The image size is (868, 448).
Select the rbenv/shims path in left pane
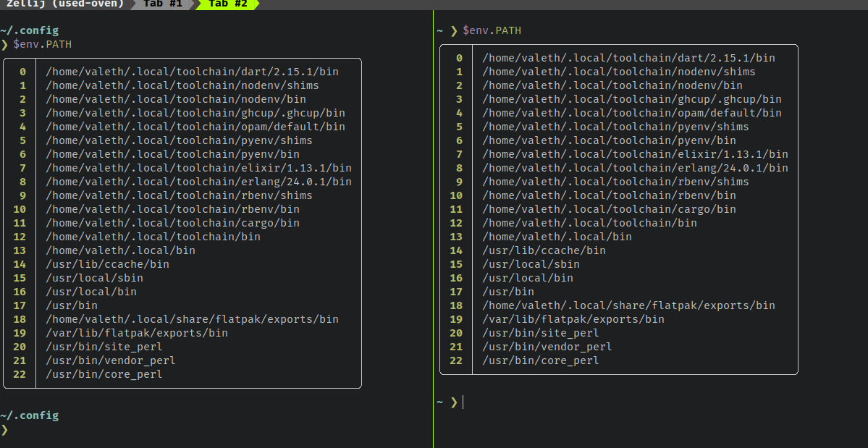point(179,196)
